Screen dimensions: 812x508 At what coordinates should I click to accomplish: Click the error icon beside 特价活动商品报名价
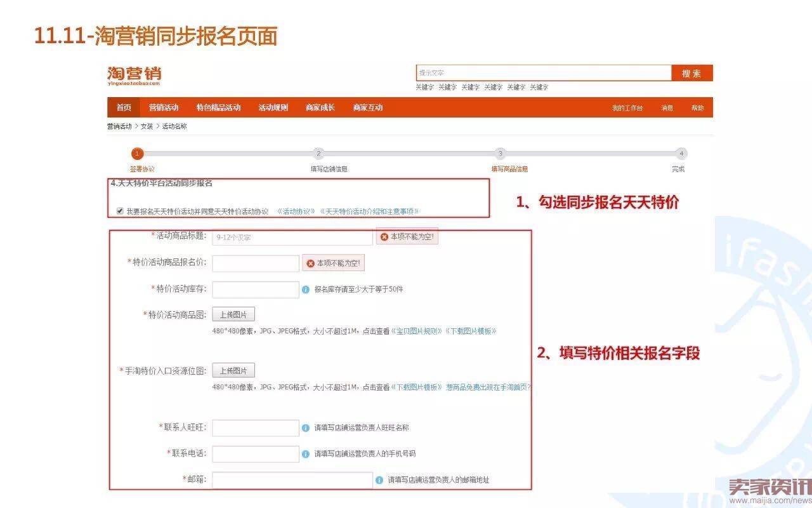pyautogui.click(x=310, y=263)
